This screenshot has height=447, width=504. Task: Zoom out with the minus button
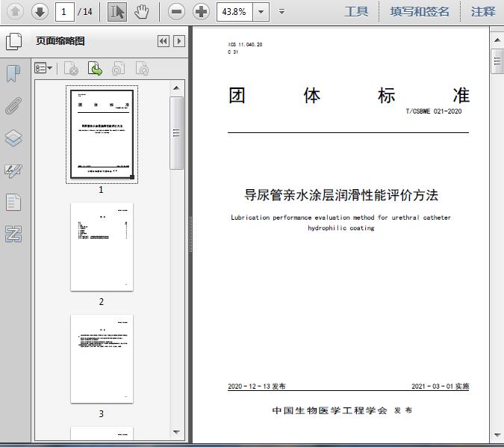[x=176, y=12]
